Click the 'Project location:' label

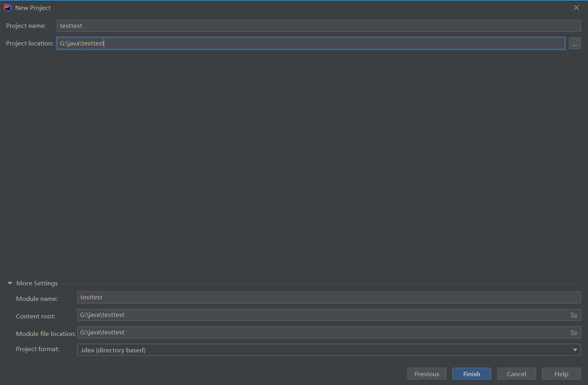pos(30,43)
